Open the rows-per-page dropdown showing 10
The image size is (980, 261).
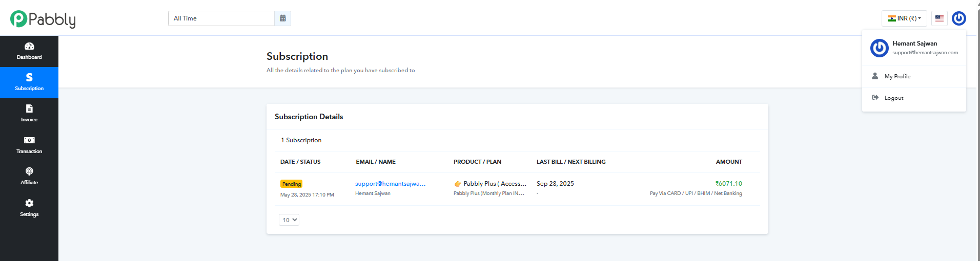pyautogui.click(x=289, y=220)
